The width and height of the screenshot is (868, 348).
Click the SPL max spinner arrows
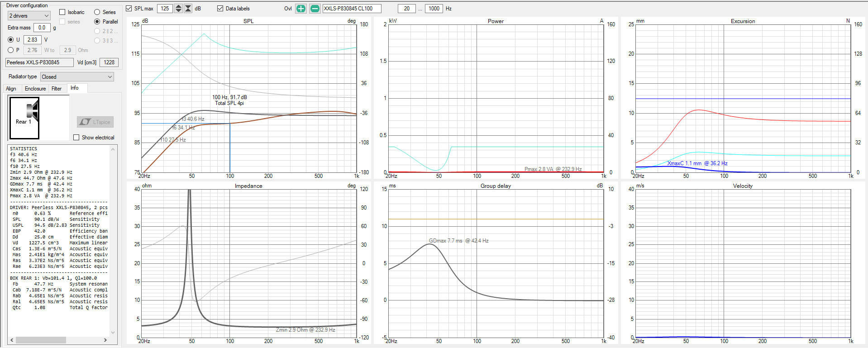[x=178, y=9]
